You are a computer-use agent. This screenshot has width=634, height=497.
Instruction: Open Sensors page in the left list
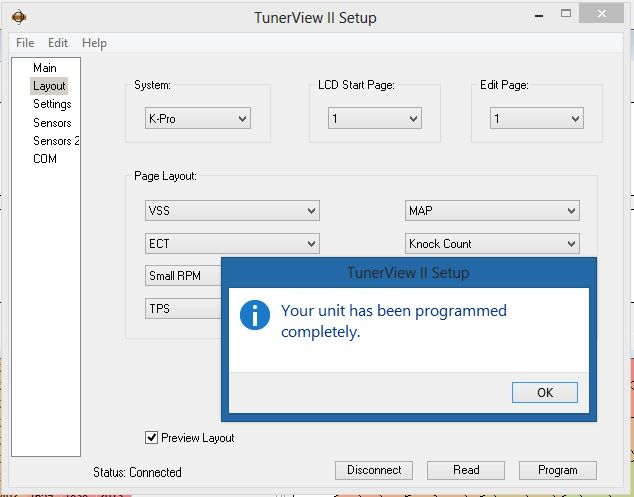coord(52,123)
